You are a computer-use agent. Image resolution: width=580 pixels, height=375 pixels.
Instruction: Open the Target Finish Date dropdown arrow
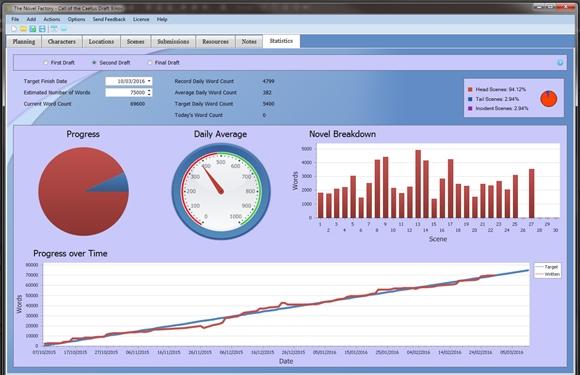[x=149, y=81]
